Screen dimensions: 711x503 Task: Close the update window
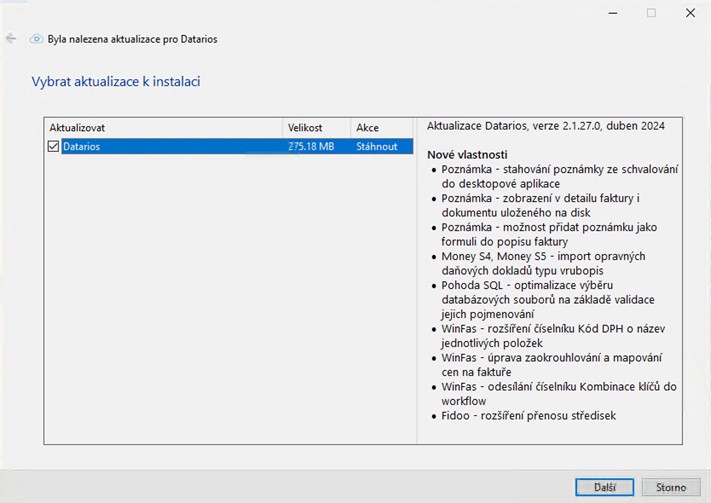click(x=690, y=13)
